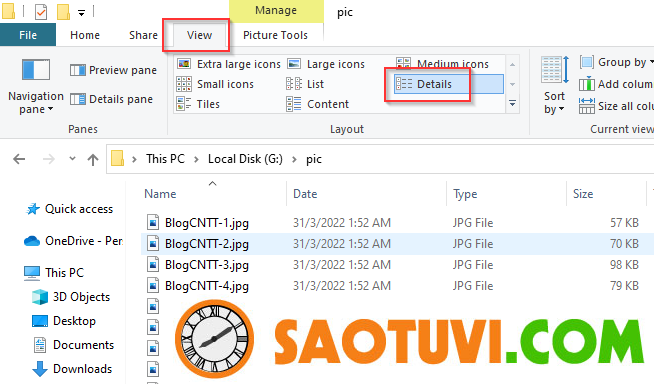Choose List layout
Viewport: 654px width, 384px height.
(x=305, y=84)
